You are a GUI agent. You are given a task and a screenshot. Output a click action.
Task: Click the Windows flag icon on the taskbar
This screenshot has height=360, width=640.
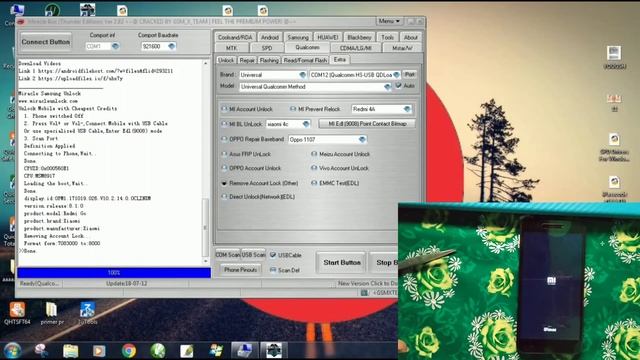(216, 351)
